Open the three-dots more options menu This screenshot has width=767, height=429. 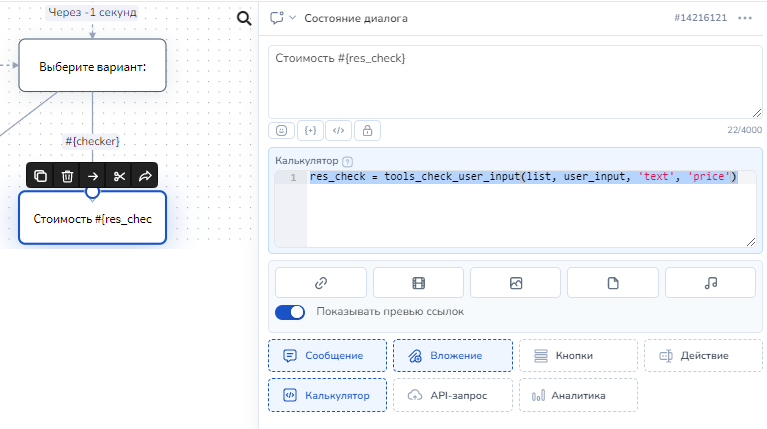(745, 18)
